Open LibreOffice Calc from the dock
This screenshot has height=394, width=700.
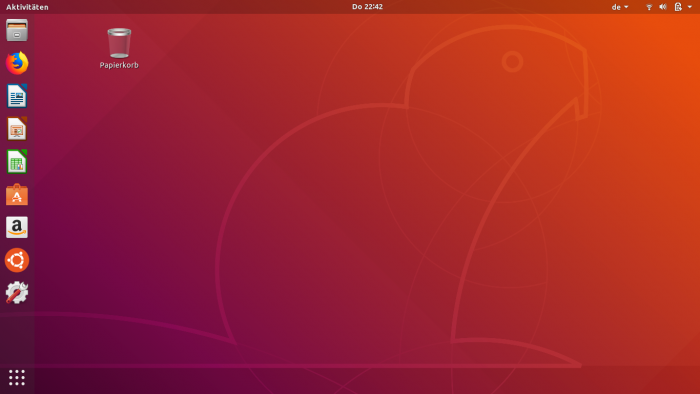point(17,162)
